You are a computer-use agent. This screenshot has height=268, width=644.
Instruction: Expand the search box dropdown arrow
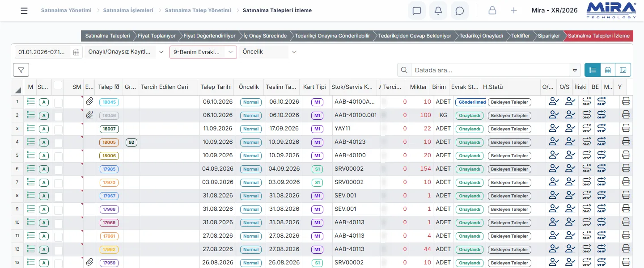[575, 70]
